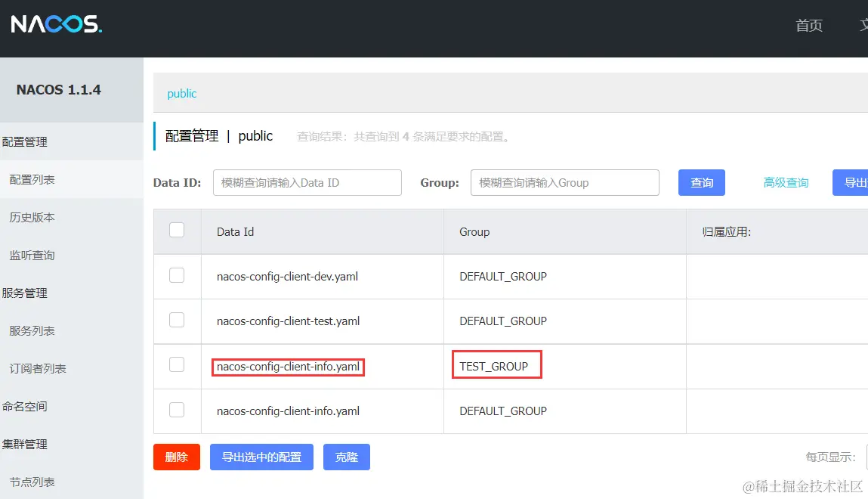Check the TEST_GROUP nacos-config-client-info.yaml row checkbox
The width and height of the screenshot is (868, 499).
(x=177, y=364)
